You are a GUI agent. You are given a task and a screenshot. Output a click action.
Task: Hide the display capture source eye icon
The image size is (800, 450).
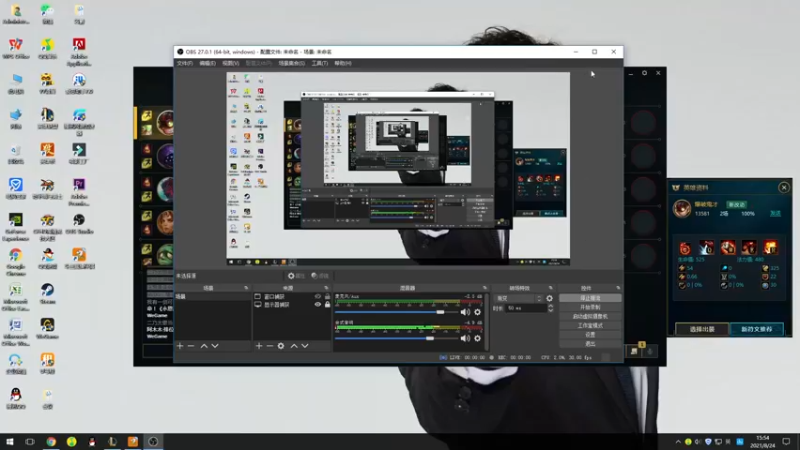pos(317,305)
